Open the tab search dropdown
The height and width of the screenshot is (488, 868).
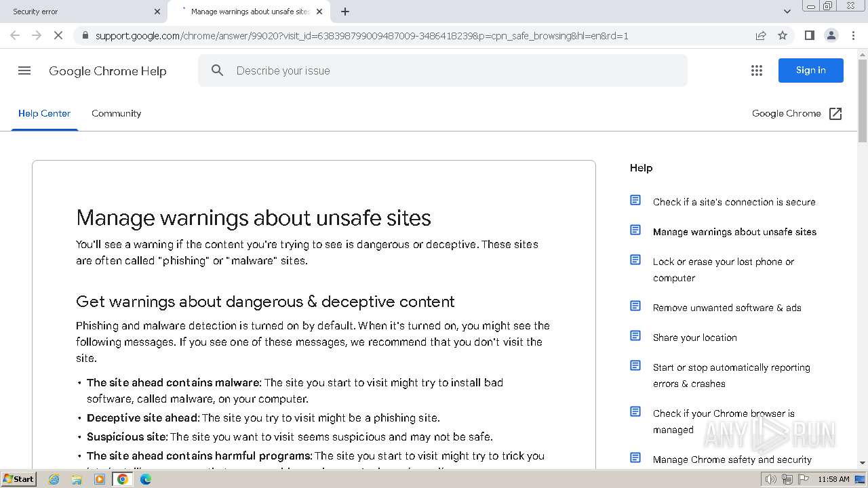[787, 12]
